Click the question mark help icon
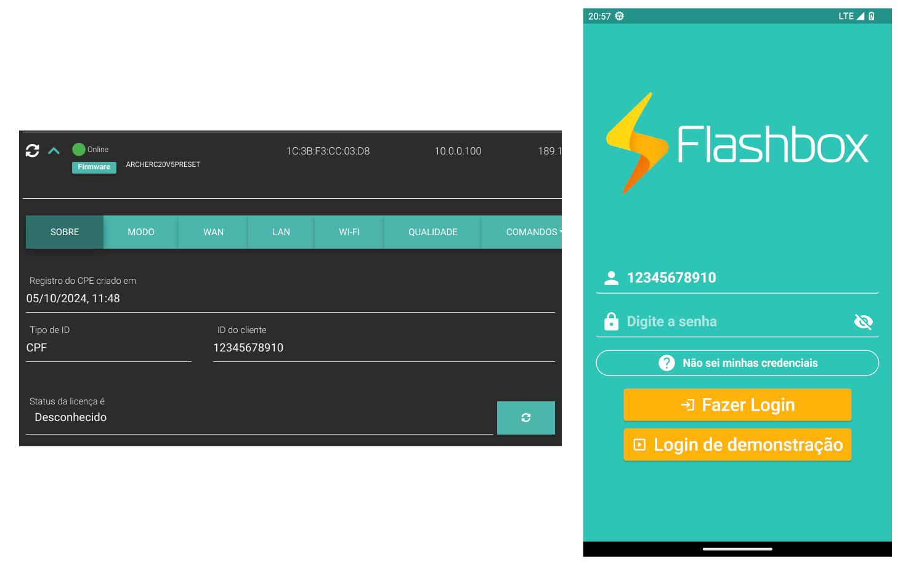Viewport: 924px width, 562px height. [x=667, y=363]
